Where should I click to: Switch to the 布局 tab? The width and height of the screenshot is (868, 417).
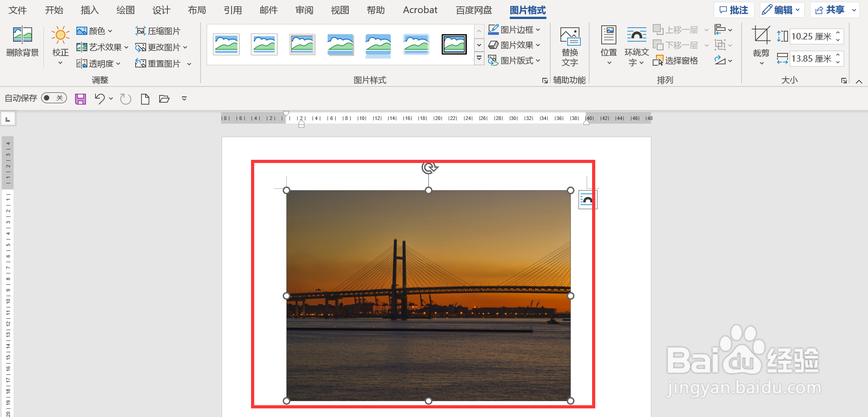(197, 10)
